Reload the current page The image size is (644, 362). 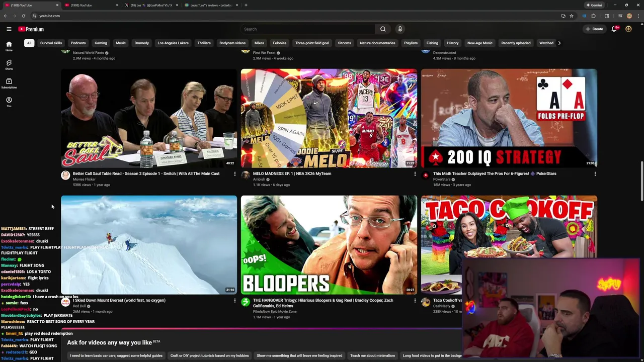23,16
